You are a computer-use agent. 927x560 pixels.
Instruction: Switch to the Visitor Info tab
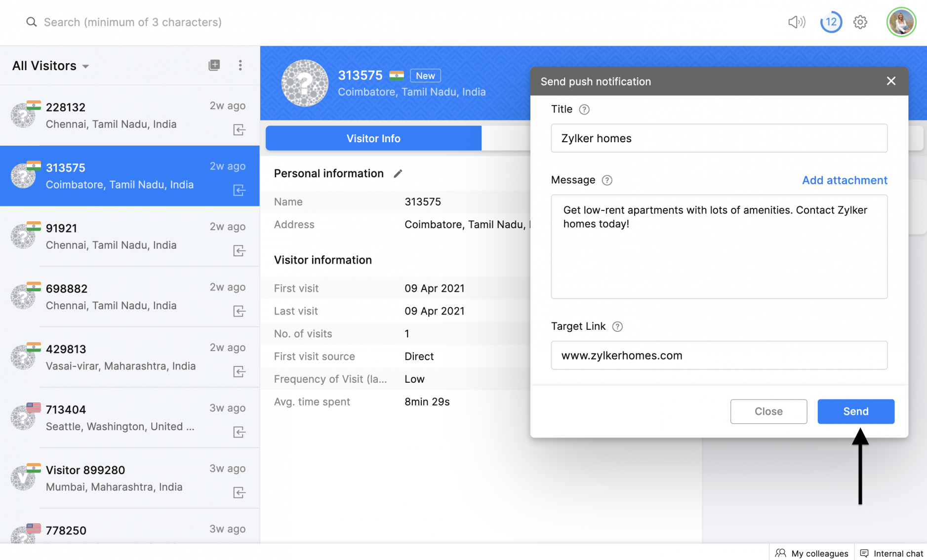(373, 138)
